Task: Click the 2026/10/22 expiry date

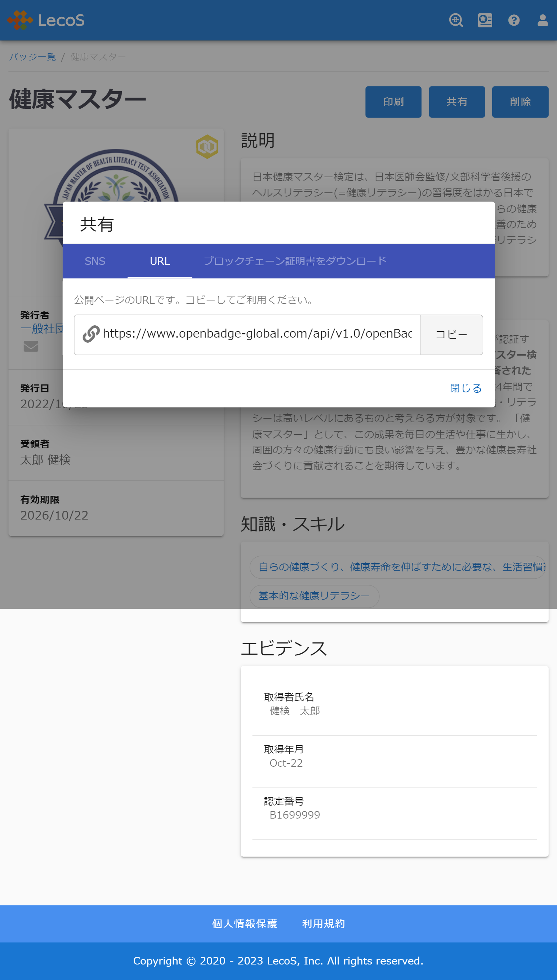Action: (x=54, y=515)
